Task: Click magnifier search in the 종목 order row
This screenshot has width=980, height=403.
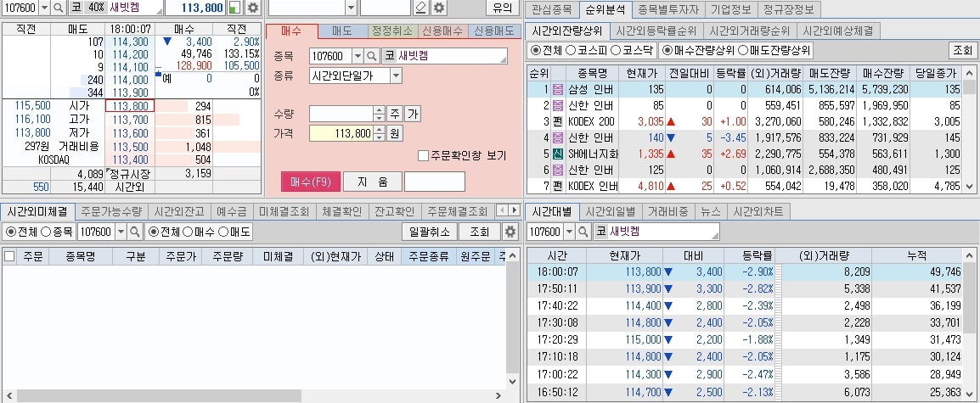Action: [x=372, y=56]
